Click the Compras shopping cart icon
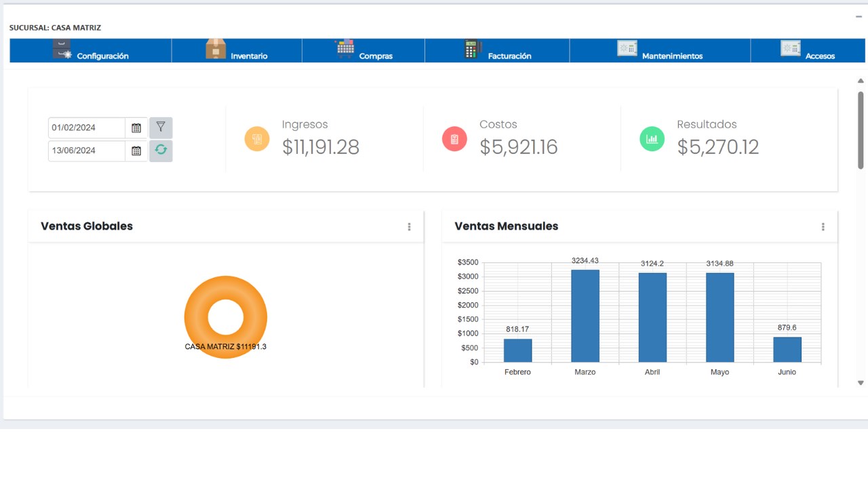The height and width of the screenshot is (488, 868). click(345, 49)
